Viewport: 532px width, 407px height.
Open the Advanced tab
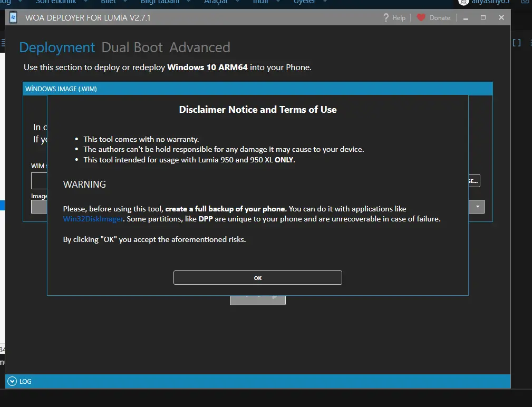[x=200, y=47]
